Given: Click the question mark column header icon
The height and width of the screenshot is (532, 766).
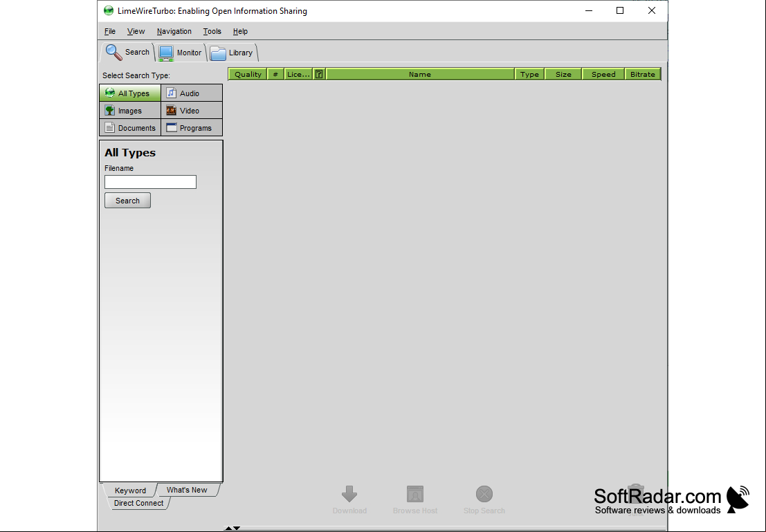Looking at the screenshot, I should pos(319,74).
